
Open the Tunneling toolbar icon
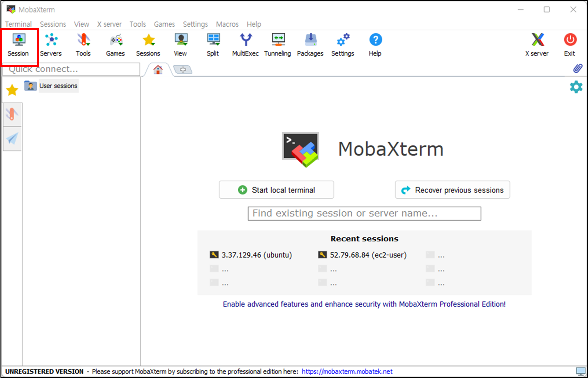[278, 45]
